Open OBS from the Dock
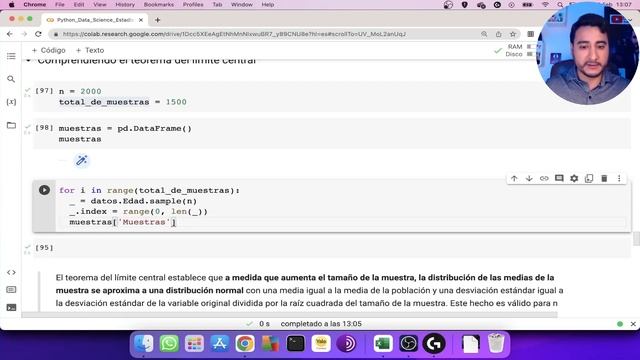640x360 pixels. pyautogui.click(x=408, y=344)
